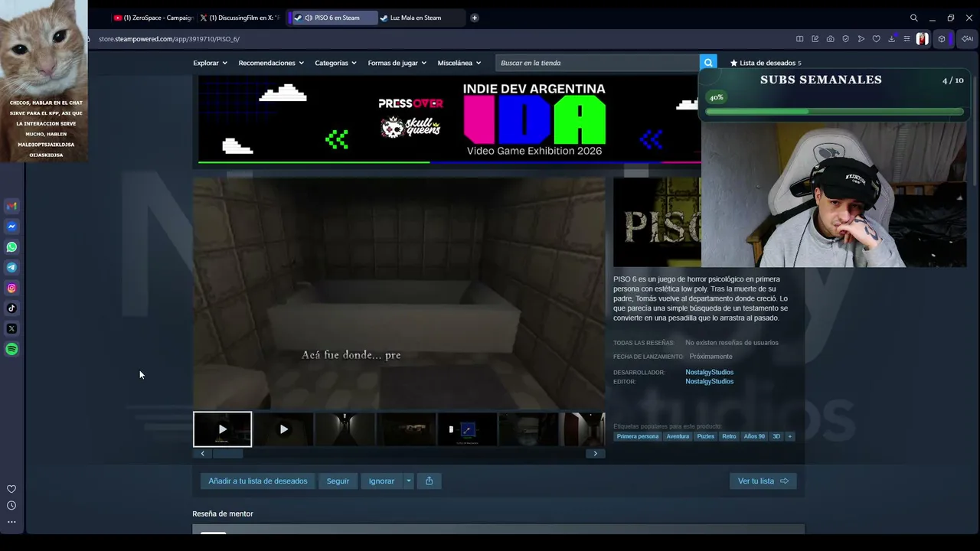Image resolution: width=980 pixels, height=551 pixels.
Task: Open history clock icon in sidebar
Action: point(11,505)
